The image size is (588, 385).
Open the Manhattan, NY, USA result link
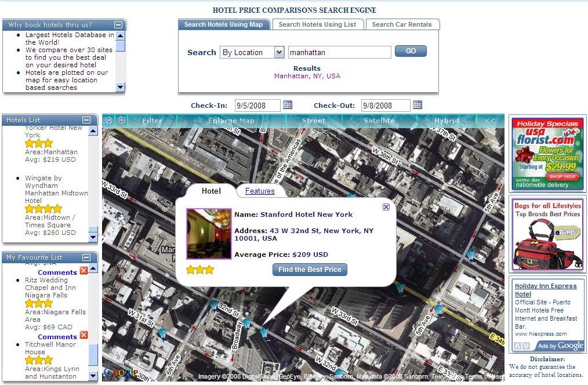(x=307, y=76)
